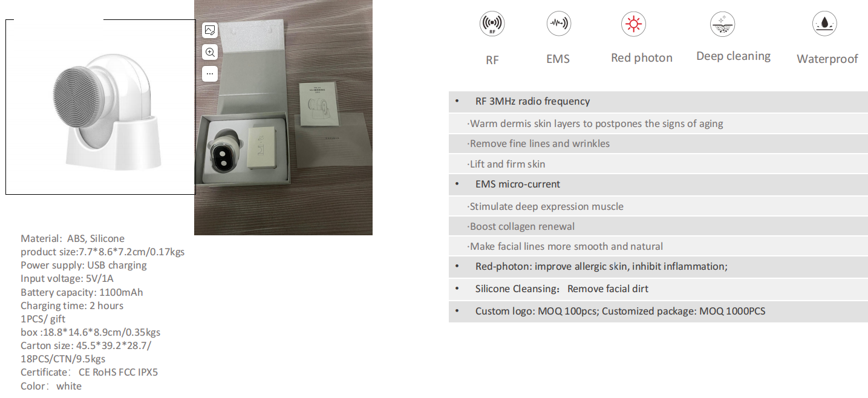Click the Waterproof droplet icon
This screenshot has width=868, height=398.
pyautogui.click(x=824, y=24)
